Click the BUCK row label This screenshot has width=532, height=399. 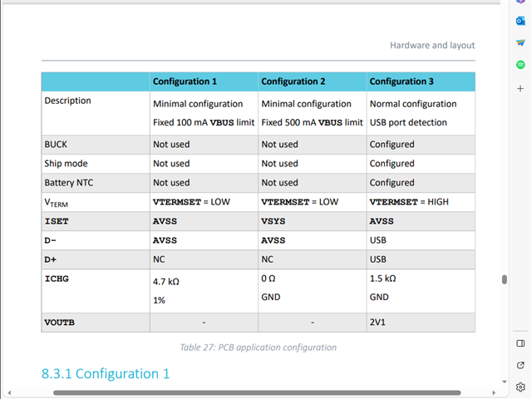56,145
